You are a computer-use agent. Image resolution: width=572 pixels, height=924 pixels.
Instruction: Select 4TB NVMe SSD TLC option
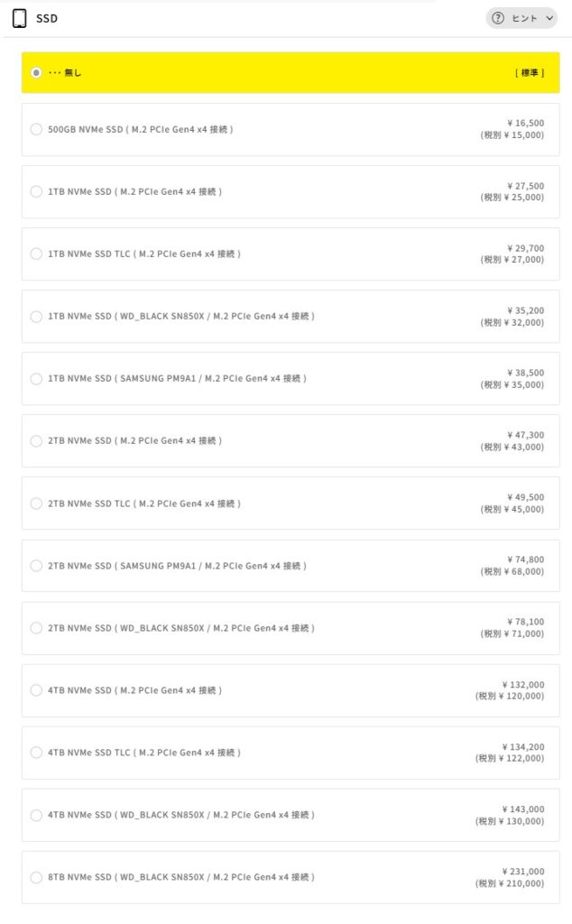click(36, 753)
